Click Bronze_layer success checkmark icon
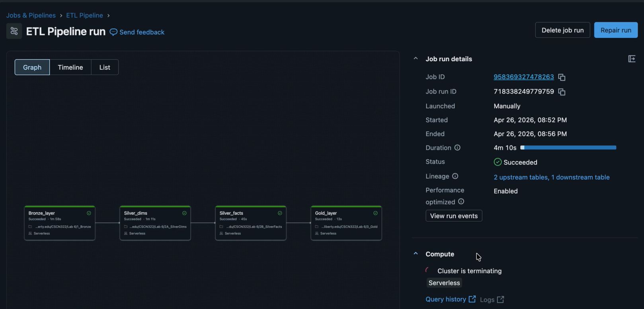This screenshot has width=644, height=309. 89,213
